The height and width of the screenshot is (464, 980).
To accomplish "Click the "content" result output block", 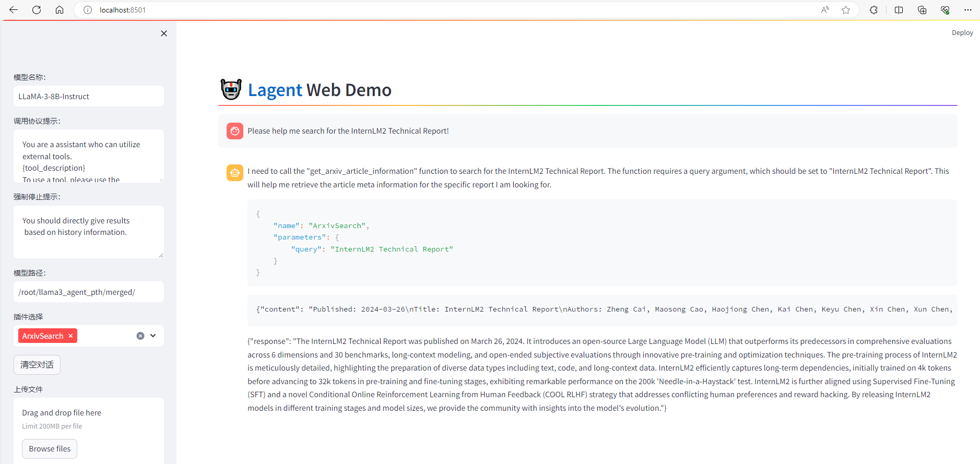I will click(x=603, y=310).
